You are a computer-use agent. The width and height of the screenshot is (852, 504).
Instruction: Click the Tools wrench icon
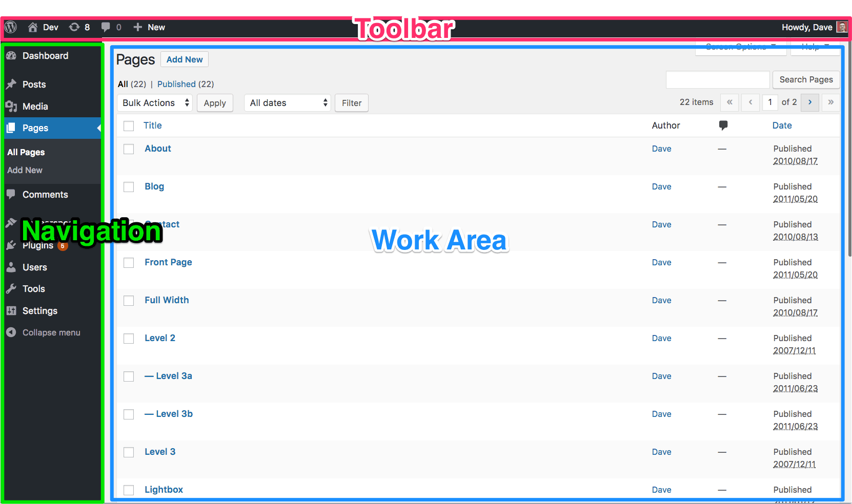pyautogui.click(x=11, y=289)
